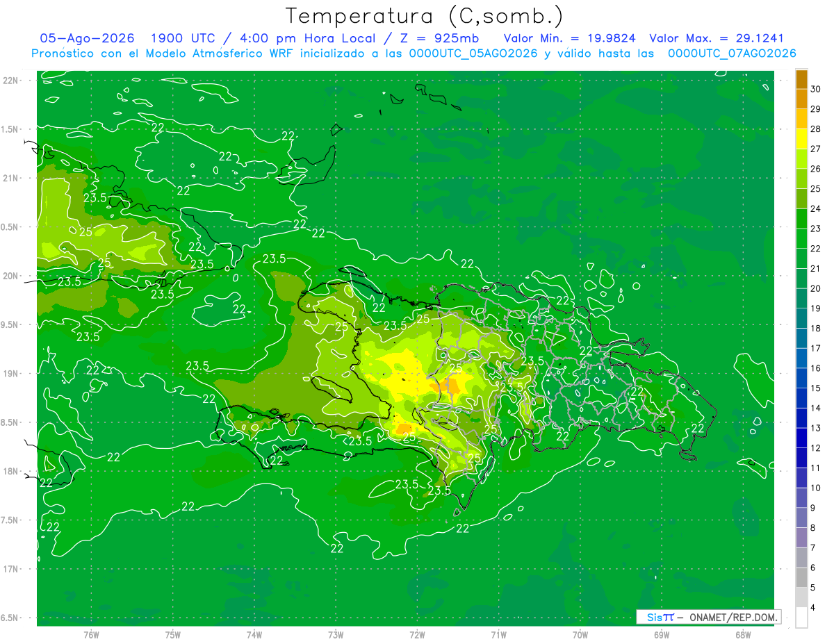The height and width of the screenshot is (644, 834).
Task: Click the legend value "20"
Action: pos(815,288)
